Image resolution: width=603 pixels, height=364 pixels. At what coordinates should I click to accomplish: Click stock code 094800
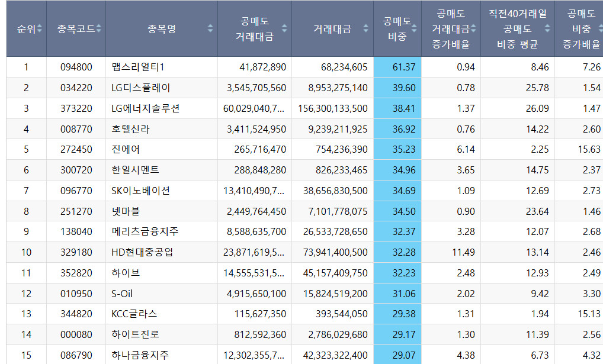(76, 67)
